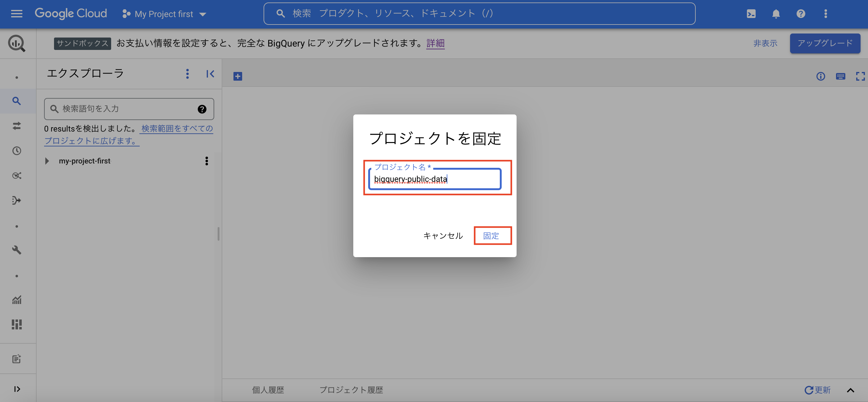
Task: Click 固定 to pin the project
Action: [491, 236]
